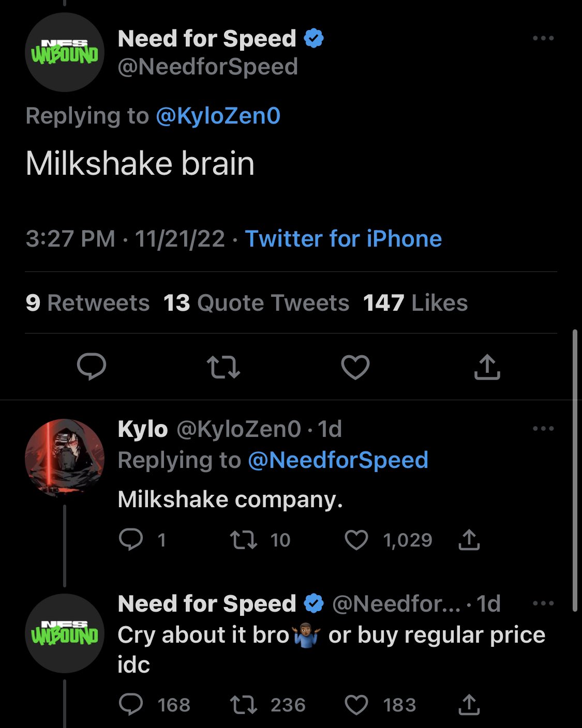The height and width of the screenshot is (728, 582).
Task: Share the main Milkshake brain tweet
Action: pos(487,367)
